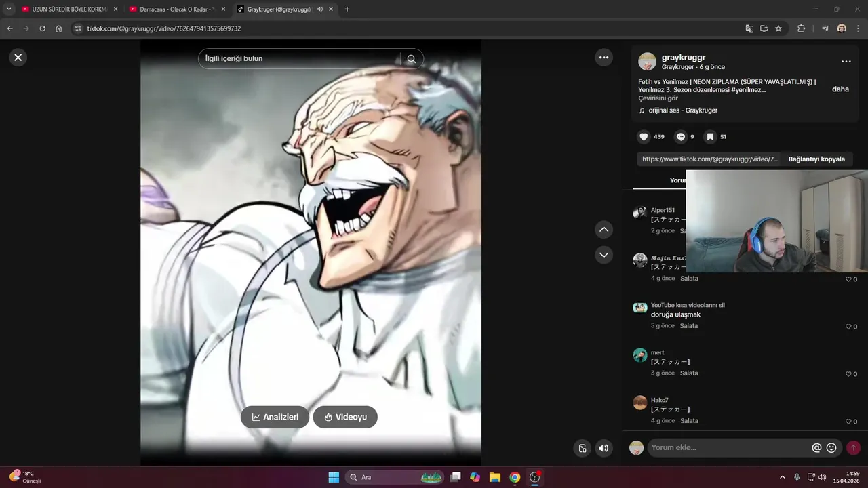The height and width of the screenshot is (488, 868).
Task: Go to the browser home page
Action: click(x=59, y=28)
